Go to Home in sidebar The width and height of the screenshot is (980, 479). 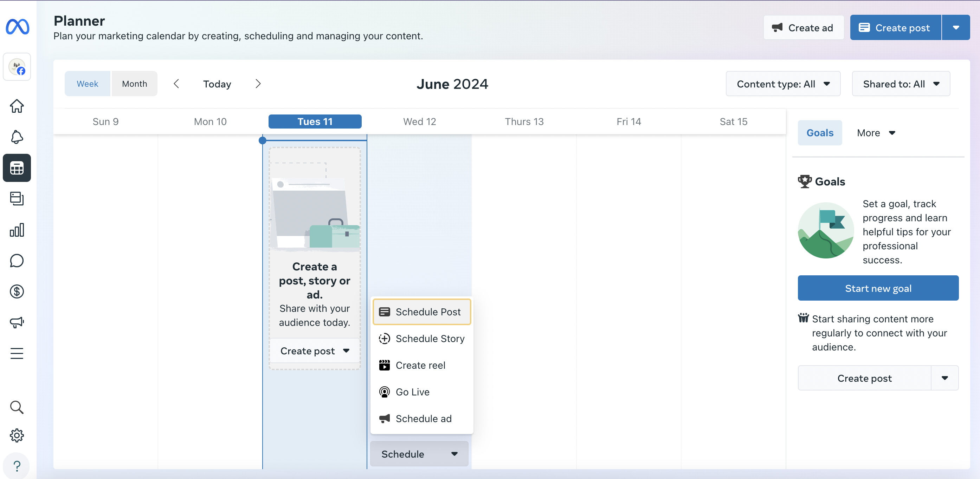pos(17,106)
